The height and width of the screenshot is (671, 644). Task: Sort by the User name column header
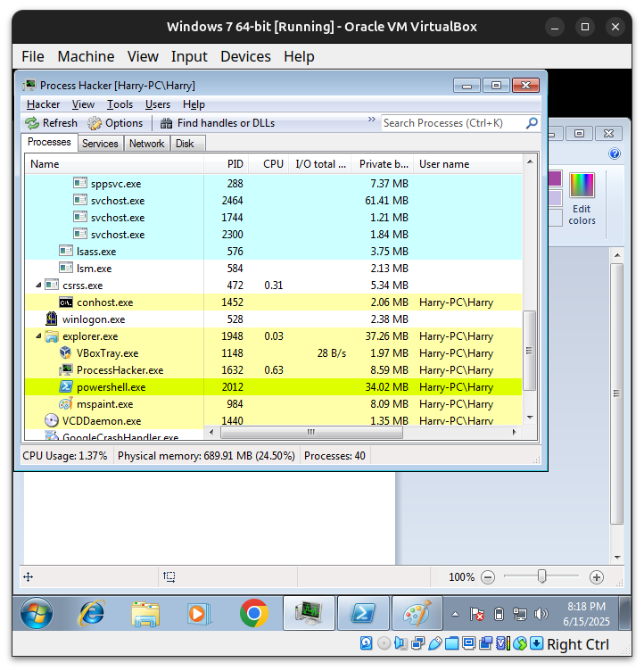click(x=467, y=164)
